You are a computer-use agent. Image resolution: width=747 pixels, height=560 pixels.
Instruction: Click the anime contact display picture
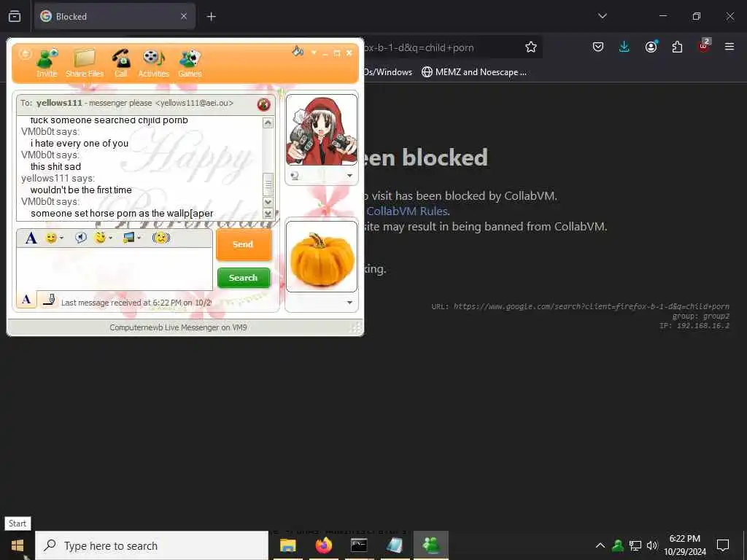point(322,130)
